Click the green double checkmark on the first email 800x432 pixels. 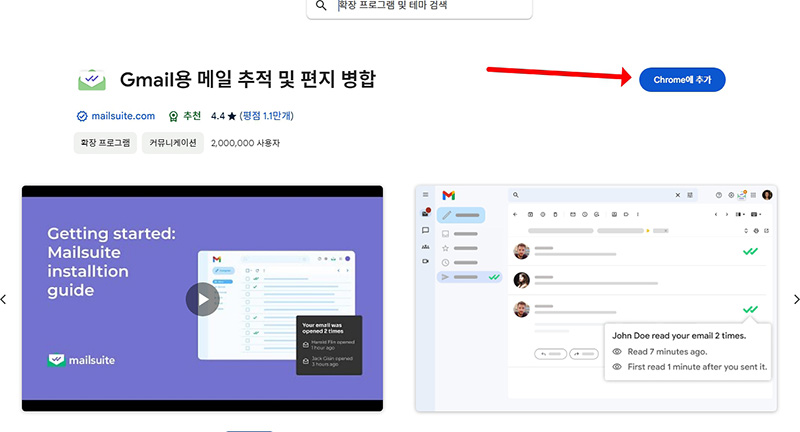point(750,251)
